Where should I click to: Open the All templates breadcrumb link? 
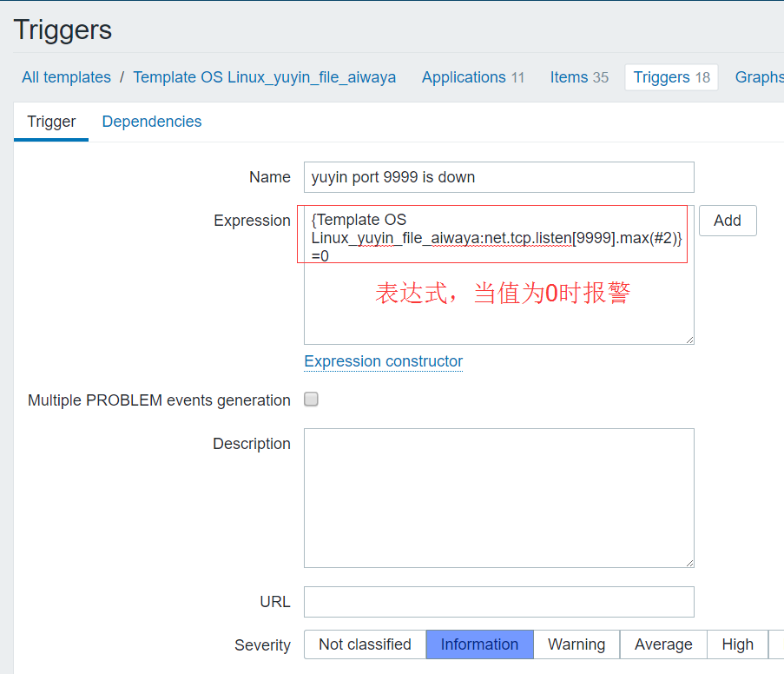pos(66,77)
